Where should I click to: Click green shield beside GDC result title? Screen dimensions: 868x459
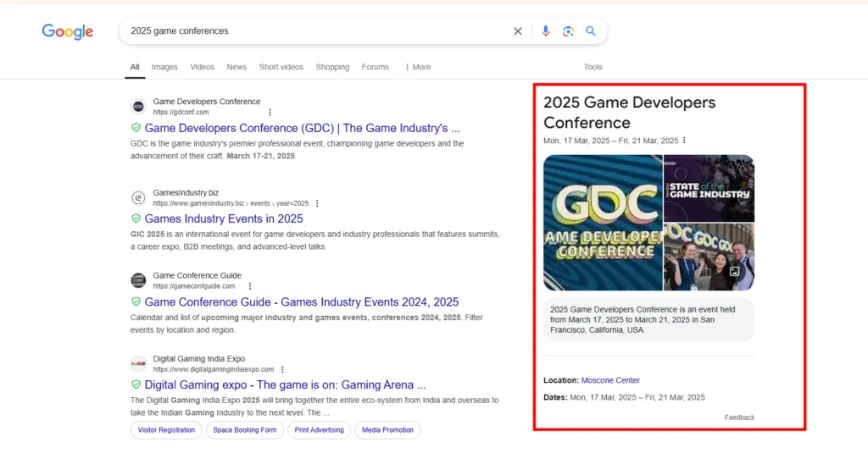pyautogui.click(x=136, y=128)
